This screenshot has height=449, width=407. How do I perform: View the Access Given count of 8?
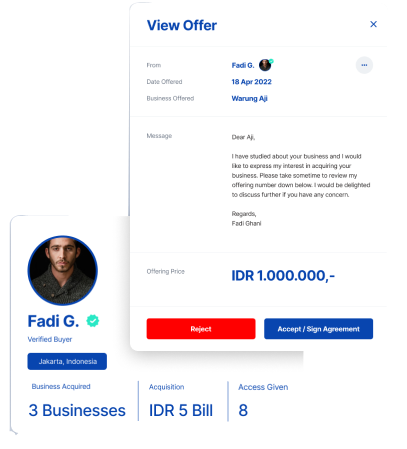click(243, 410)
